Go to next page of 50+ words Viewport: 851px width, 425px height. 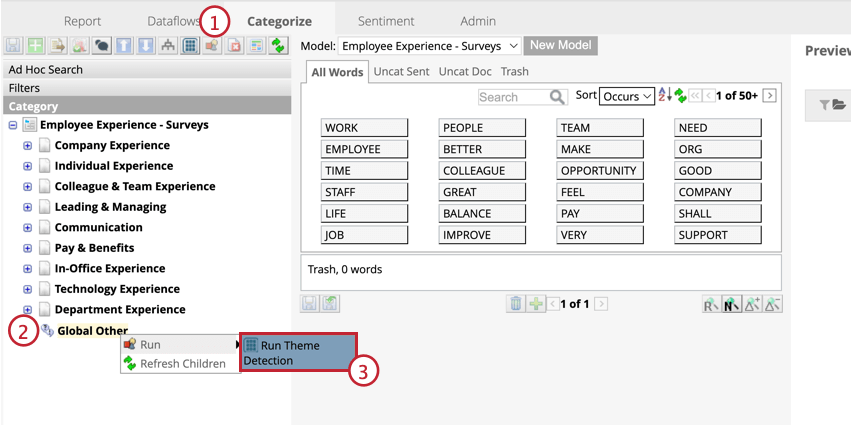770,96
